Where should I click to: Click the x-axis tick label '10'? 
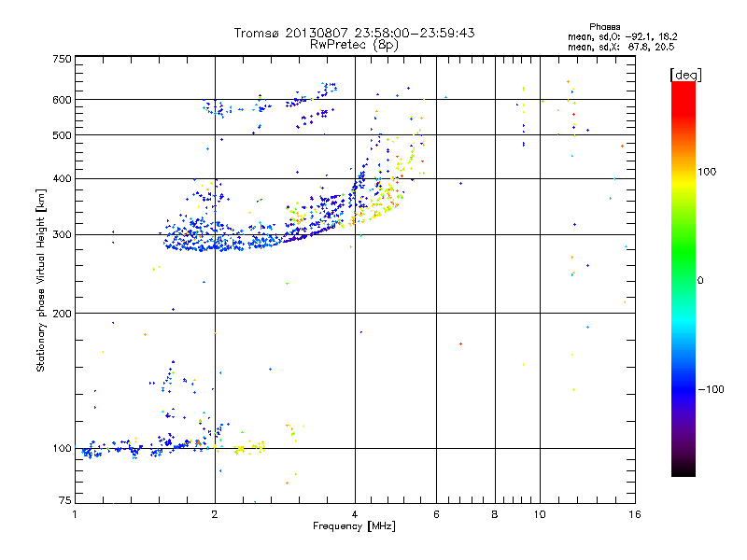point(540,514)
